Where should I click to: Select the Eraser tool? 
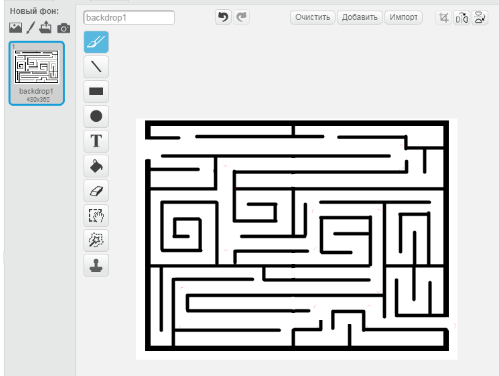pos(96,191)
